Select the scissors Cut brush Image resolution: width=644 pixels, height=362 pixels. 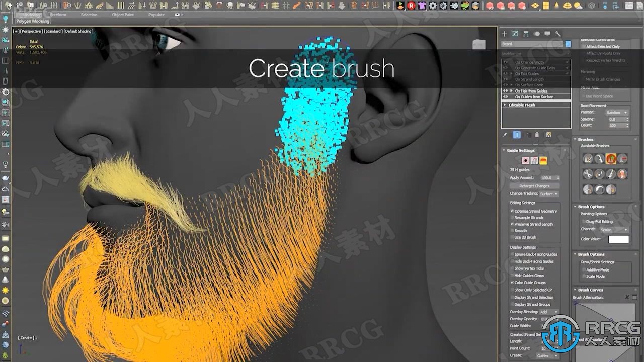click(588, 174)
